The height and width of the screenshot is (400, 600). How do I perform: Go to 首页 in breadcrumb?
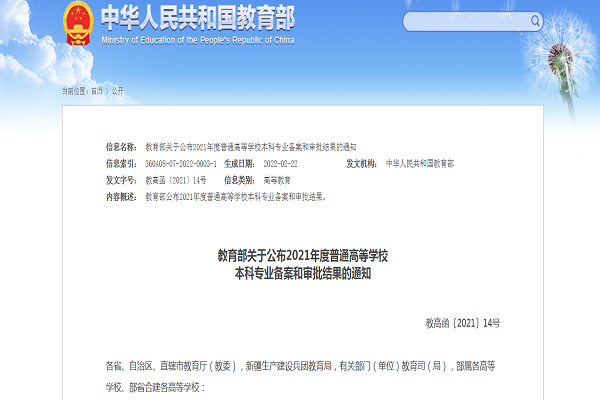coord(97,91)
